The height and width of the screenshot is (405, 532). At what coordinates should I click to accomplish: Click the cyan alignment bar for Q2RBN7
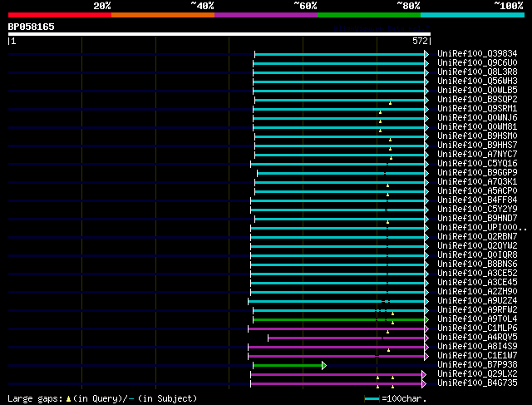pyautogui.click(x=339, y=236)
